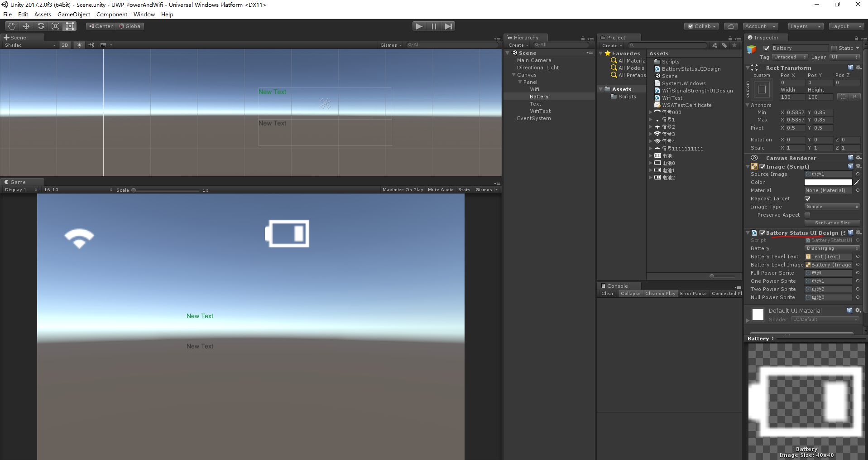The width and height of the screenshot is (868, 460).
Task: Select the Rect Transform tool
Action: click(x=70, y=26)
